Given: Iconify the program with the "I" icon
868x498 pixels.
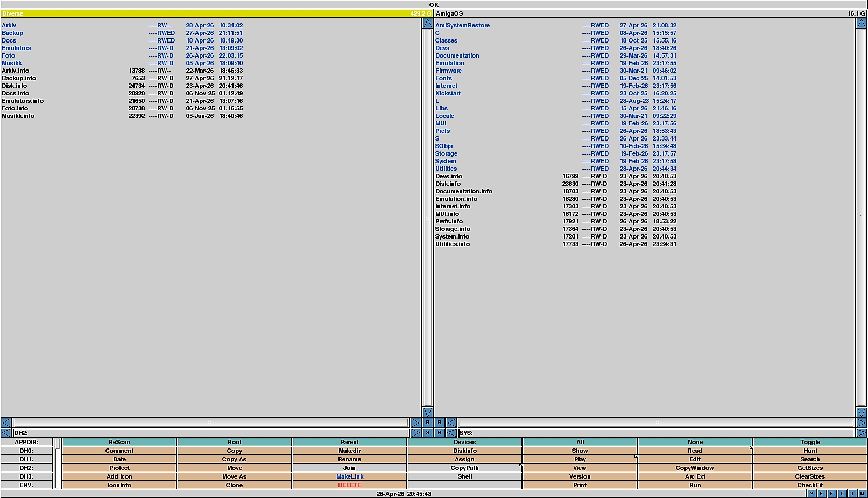Looking at the screenshot, I should [x=852, y=494].
